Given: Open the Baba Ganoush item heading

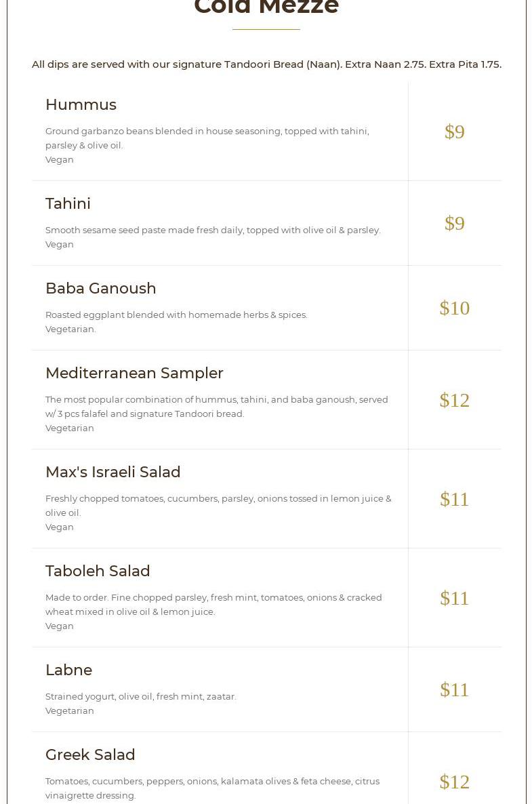Looking at the screenshot, I should (100, 288).
